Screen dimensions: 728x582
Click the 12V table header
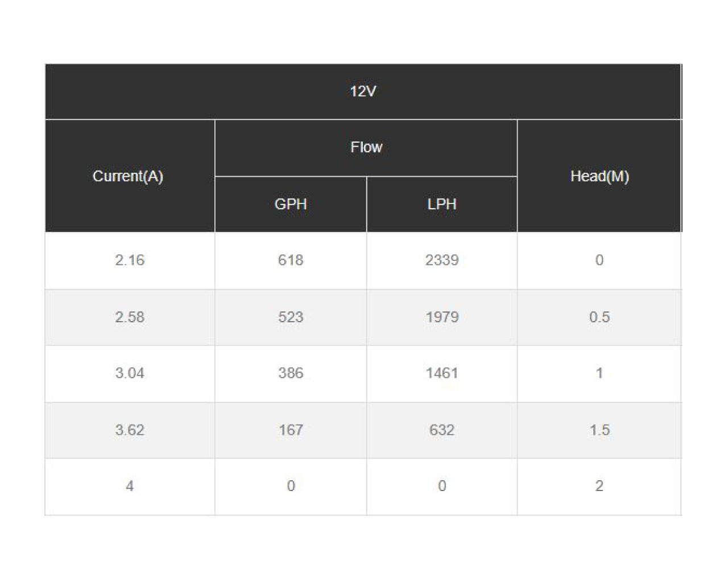pos(363,92)
